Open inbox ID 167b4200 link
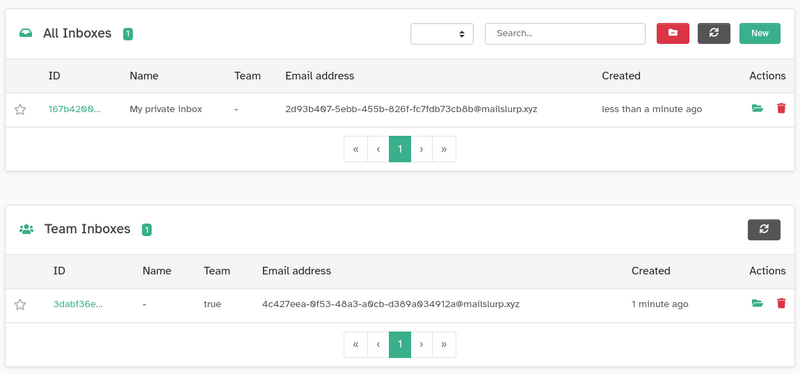This screenshot has height=374, width=800. click(74, 109)
